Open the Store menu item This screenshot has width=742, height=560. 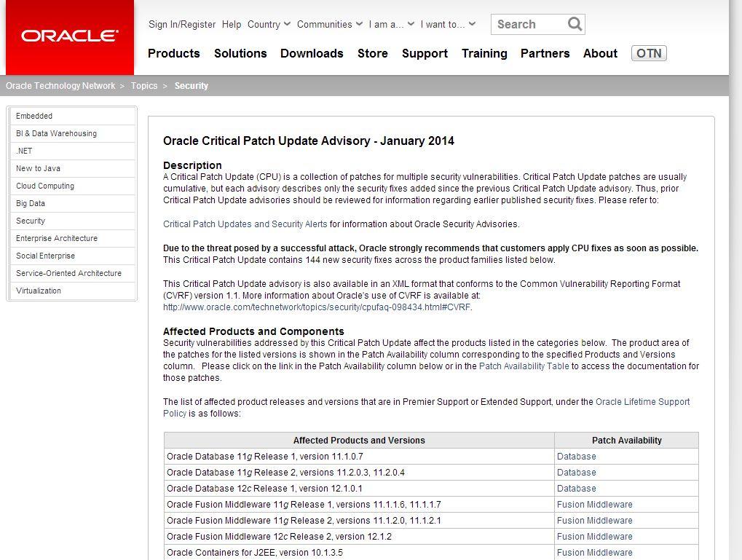tap(372, 53)
